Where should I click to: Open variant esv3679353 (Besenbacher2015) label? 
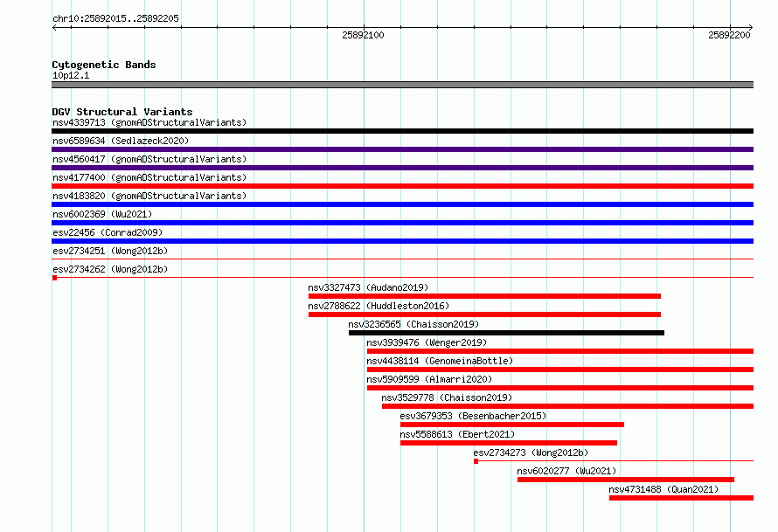(x=473, y=416)
